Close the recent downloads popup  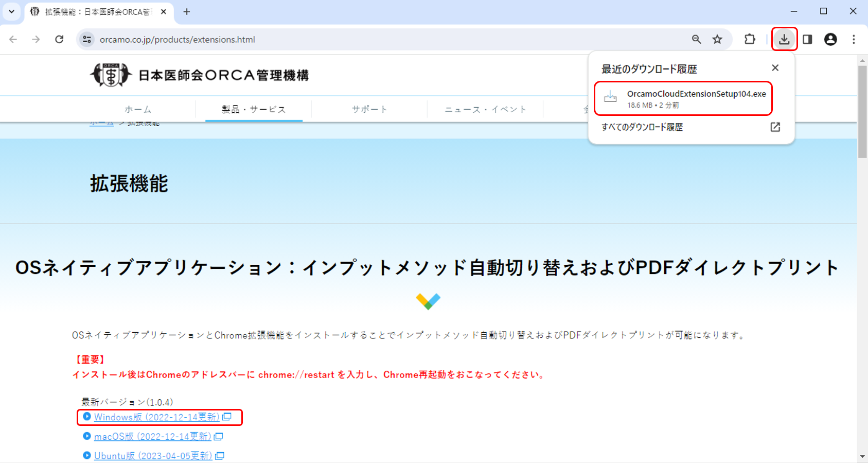(x=775, y=68)
